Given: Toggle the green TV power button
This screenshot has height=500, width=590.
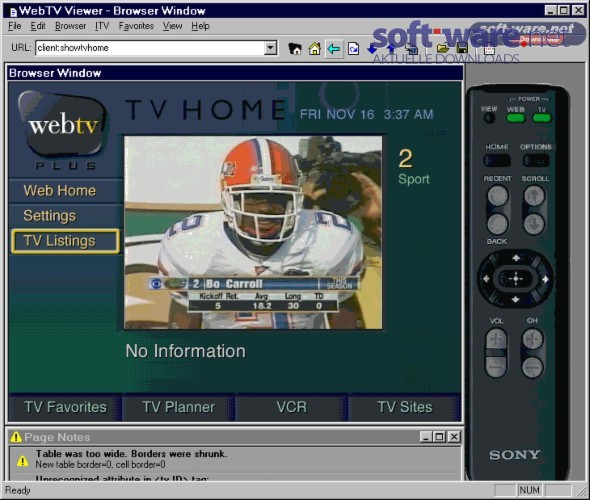Looking at the screenshot, I should coord(542,118).
